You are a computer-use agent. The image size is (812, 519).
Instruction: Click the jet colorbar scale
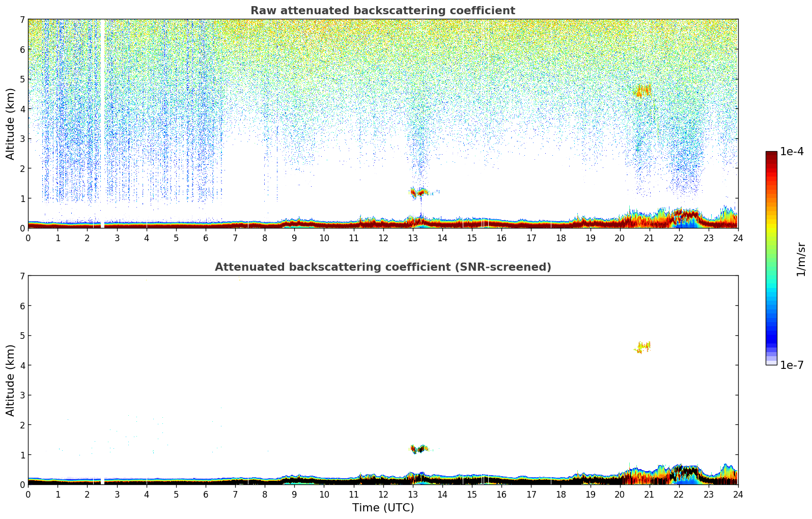pyautogui.click(x=771, y=258)
